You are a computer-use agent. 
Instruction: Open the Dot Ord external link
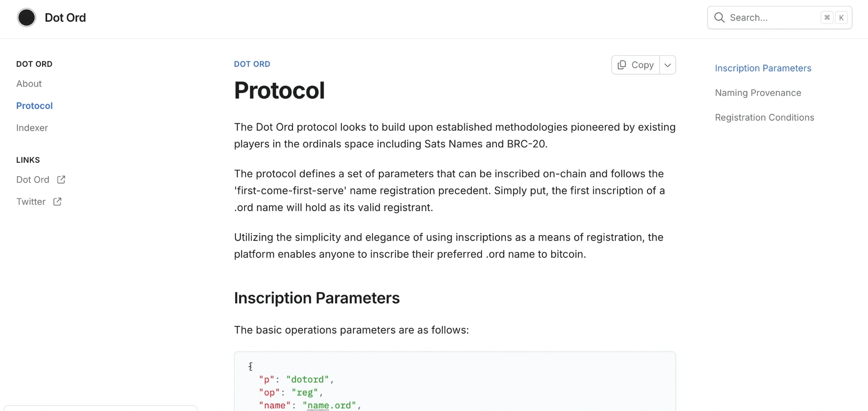33,180
